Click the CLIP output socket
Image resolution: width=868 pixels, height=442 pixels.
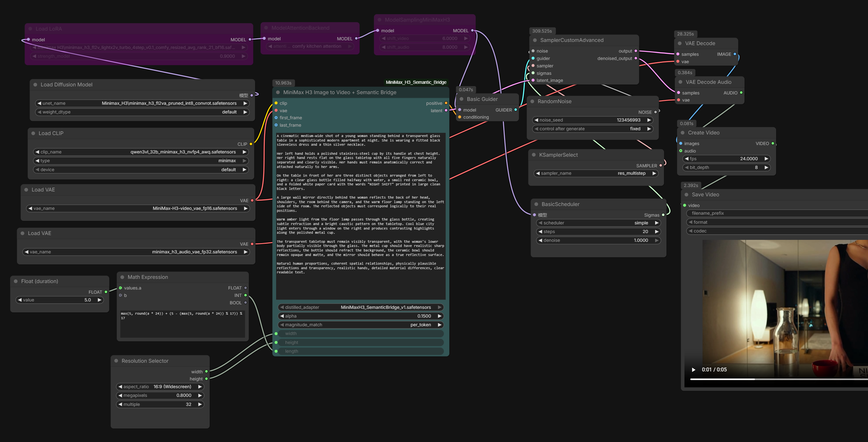(251, 144)
